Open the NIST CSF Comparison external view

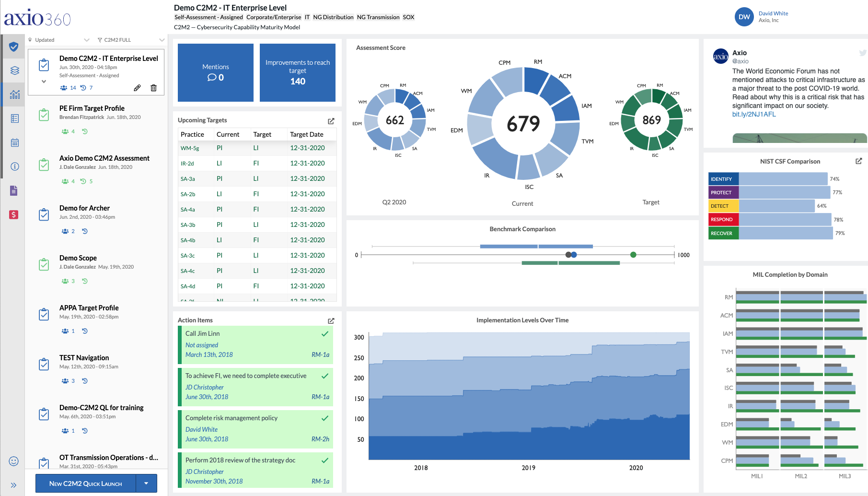(x=858, y=161)
